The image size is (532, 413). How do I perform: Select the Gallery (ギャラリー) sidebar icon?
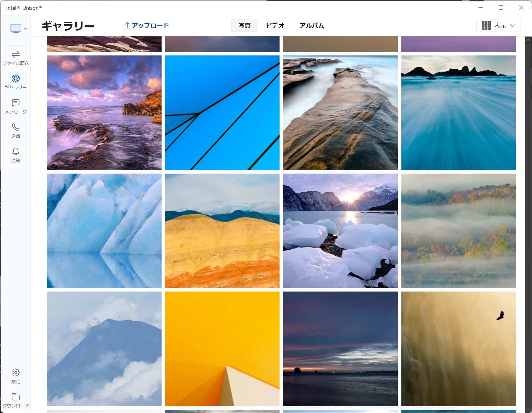(x=16, y=79)
